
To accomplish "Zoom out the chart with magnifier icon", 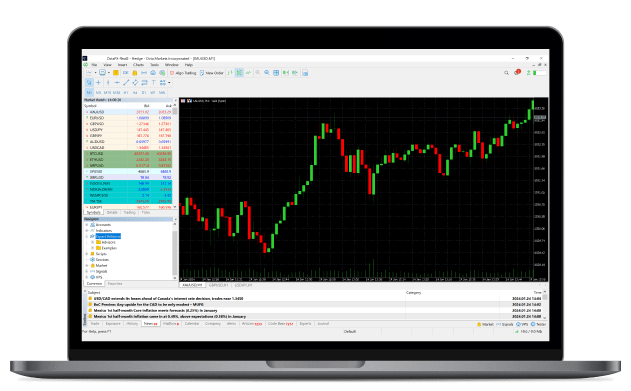I will tap(267, 73).
